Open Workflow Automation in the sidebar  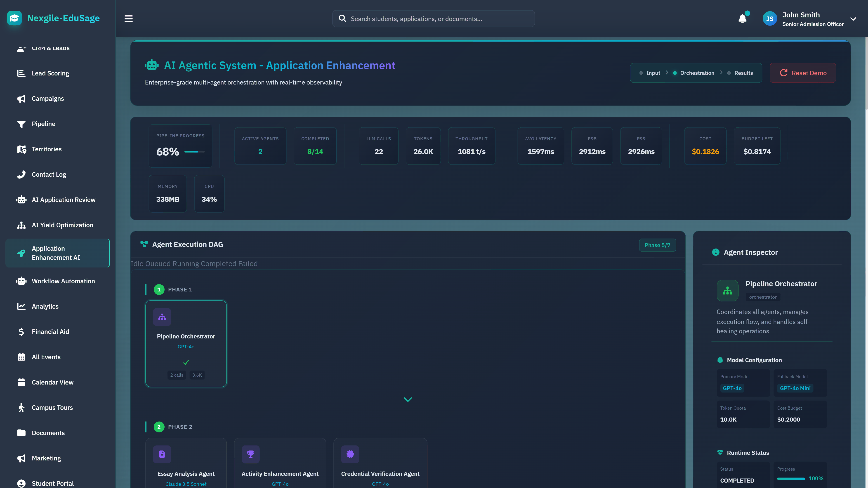click(x=63, y=281)
